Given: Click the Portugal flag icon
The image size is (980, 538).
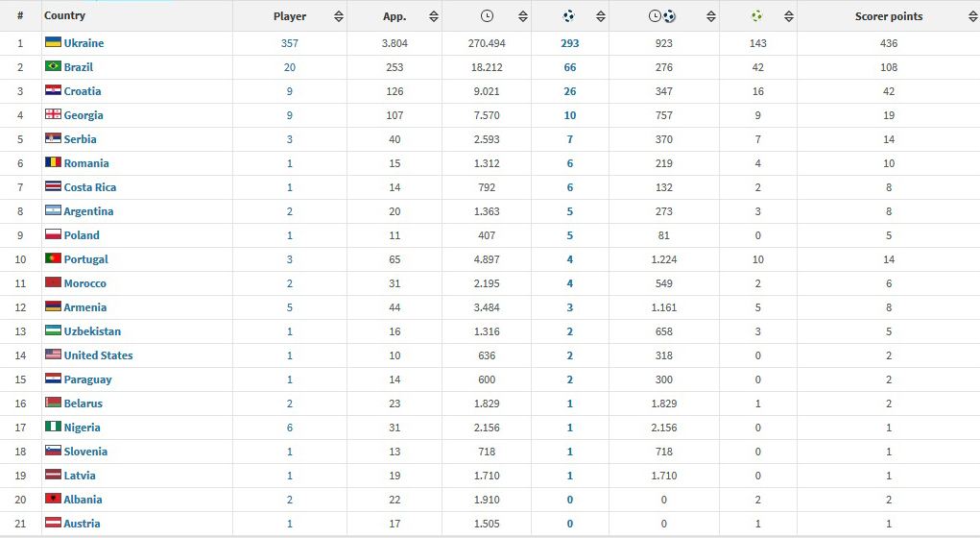Looking at the screenshot, I should (54, 259).
